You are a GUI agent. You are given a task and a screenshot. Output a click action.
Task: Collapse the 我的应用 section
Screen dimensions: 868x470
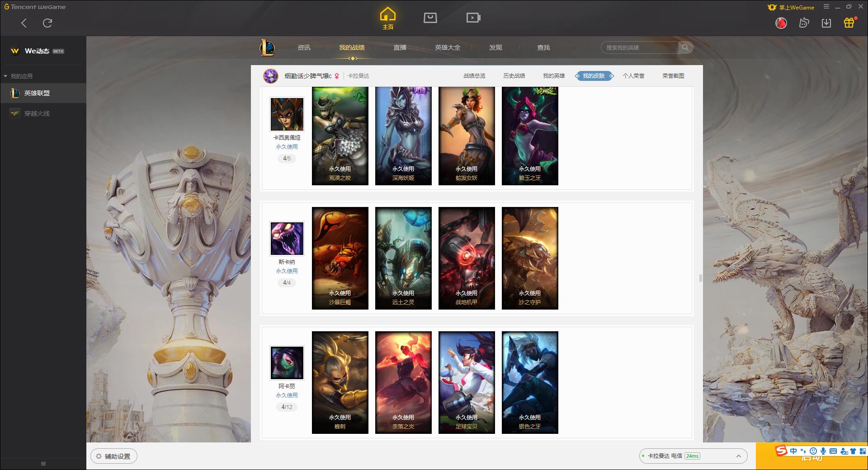[18, 76]
